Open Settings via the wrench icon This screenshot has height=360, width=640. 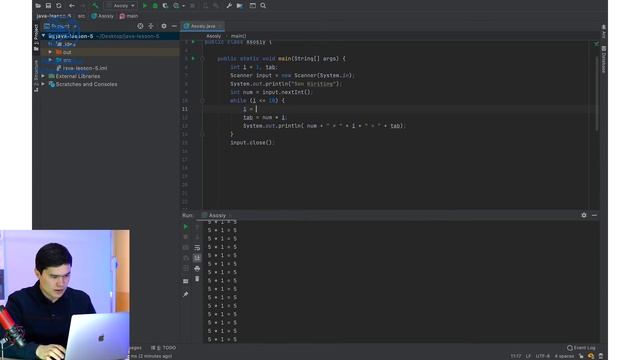click(229, 6)
